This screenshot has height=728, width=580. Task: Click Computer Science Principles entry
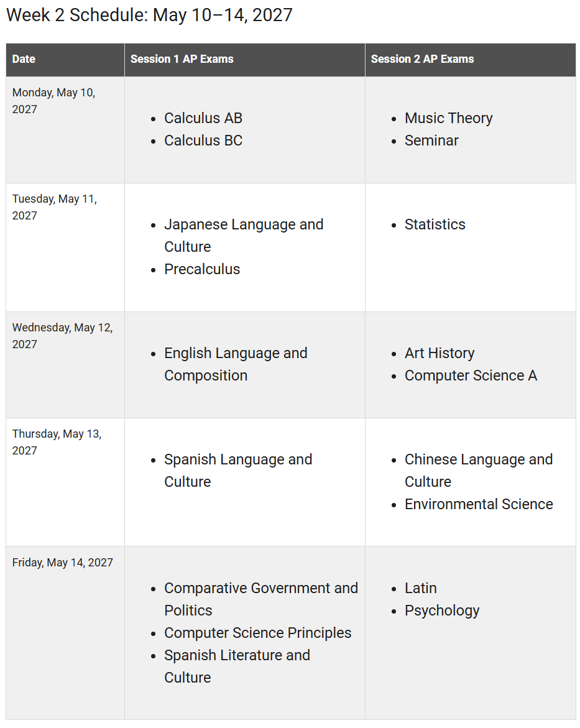(258, 632)
